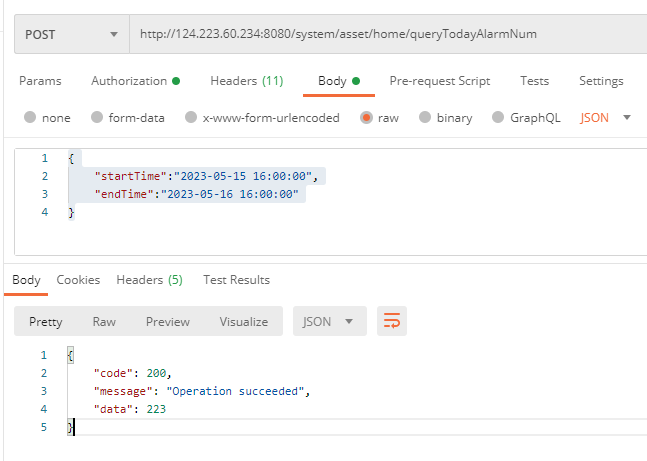Show the response Cookies tab
The image size is (647, 461).
[77, 280]
